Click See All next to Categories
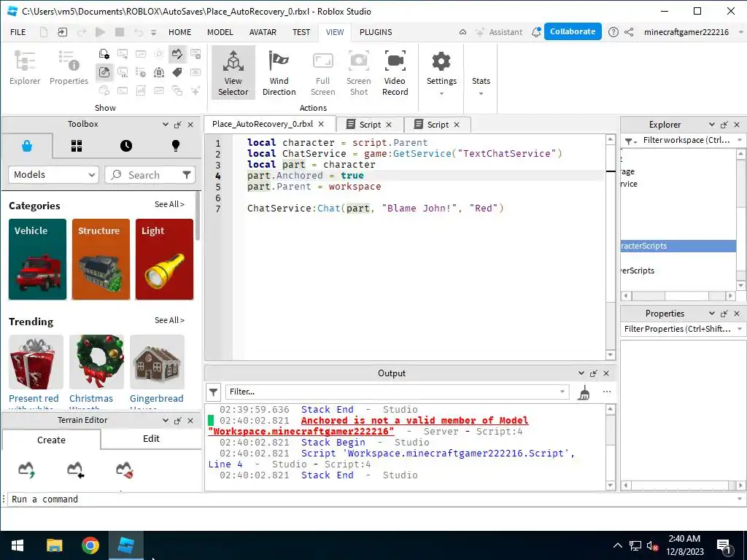 coord(169,204)
